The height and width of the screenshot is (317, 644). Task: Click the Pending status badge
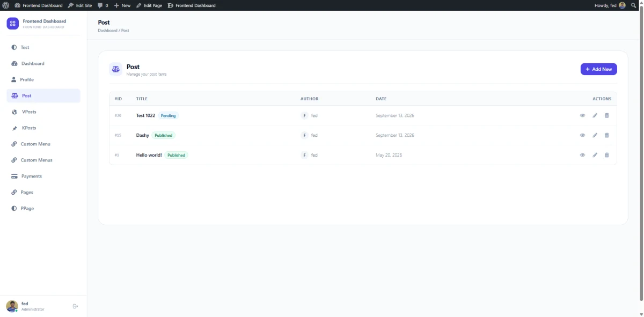click(x=168, y=115)
